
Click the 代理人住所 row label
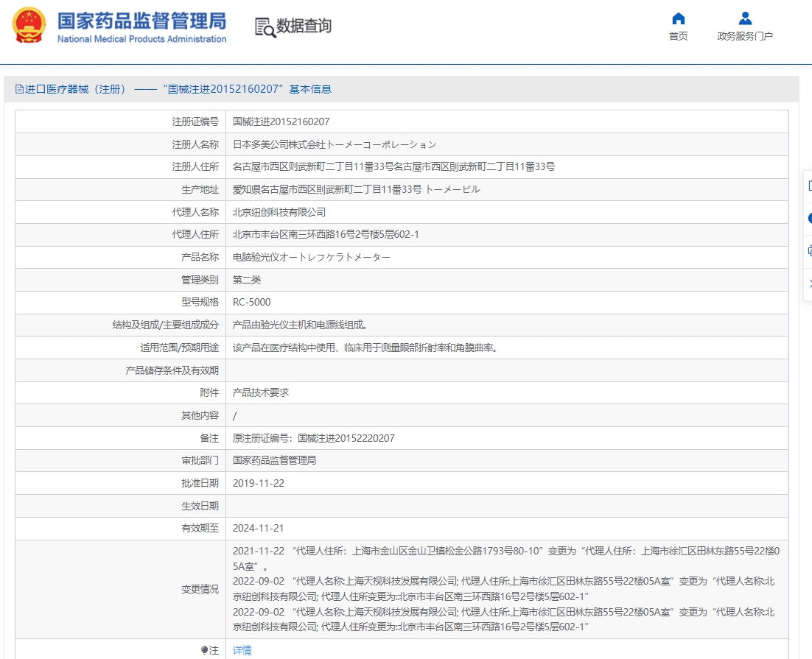coord(195,234)
